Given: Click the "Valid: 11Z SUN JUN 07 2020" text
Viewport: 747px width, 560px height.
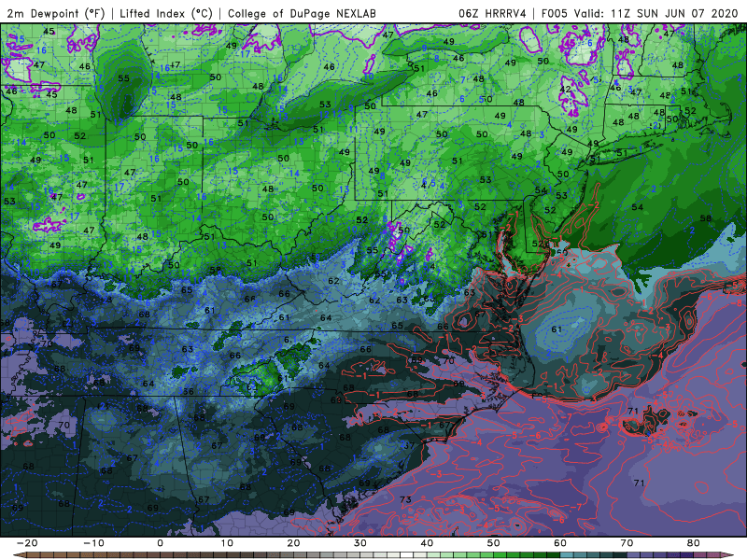Looking at the screenshot, I should pos(656,13).
